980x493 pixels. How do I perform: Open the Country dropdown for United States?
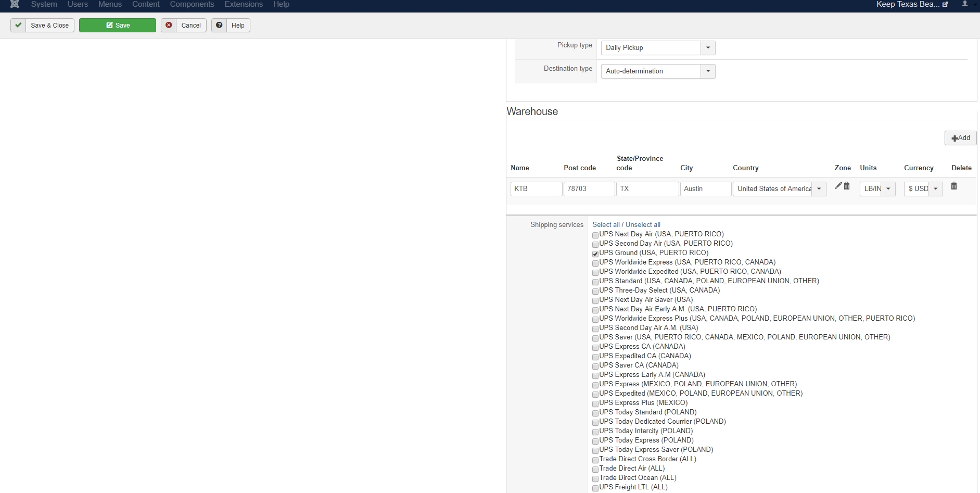point(779,188)
